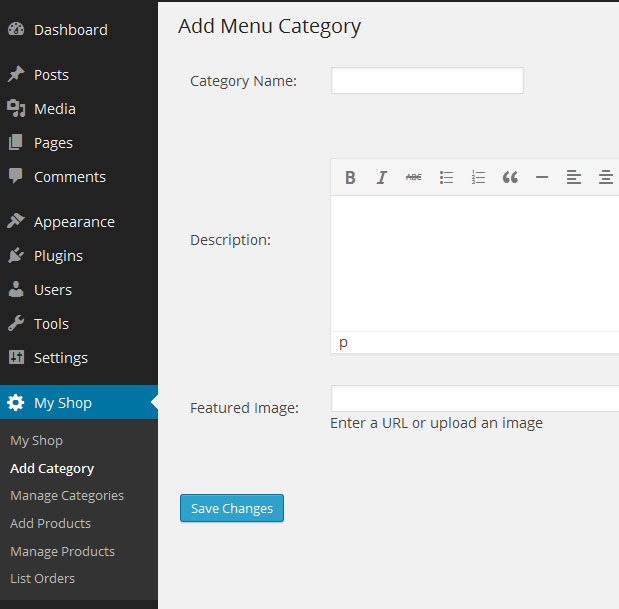Align text left in the editor

click(574, 177)
